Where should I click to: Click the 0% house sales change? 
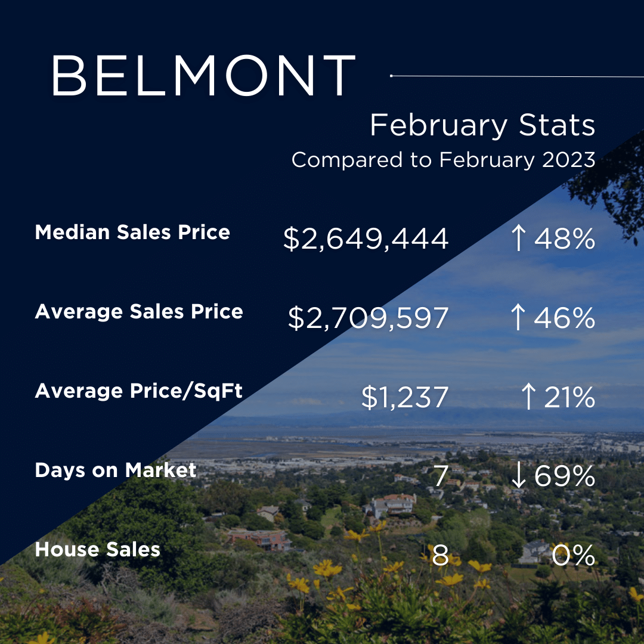[574, 555]
